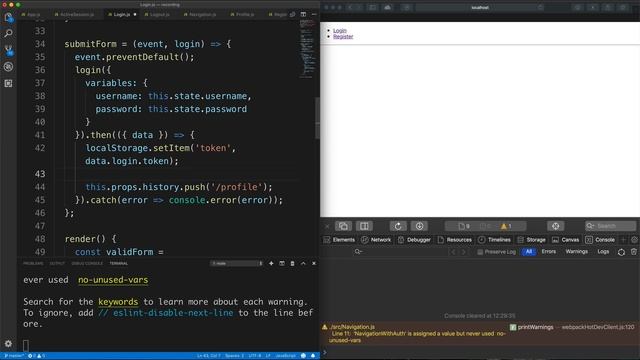Viewport: 640px width, 360px height.
Task: Filter the console to Logs
Action: point(603,252)
